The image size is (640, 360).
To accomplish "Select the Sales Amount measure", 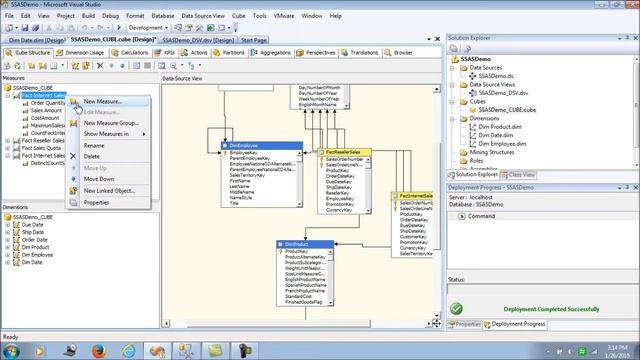I will point(46,111).
